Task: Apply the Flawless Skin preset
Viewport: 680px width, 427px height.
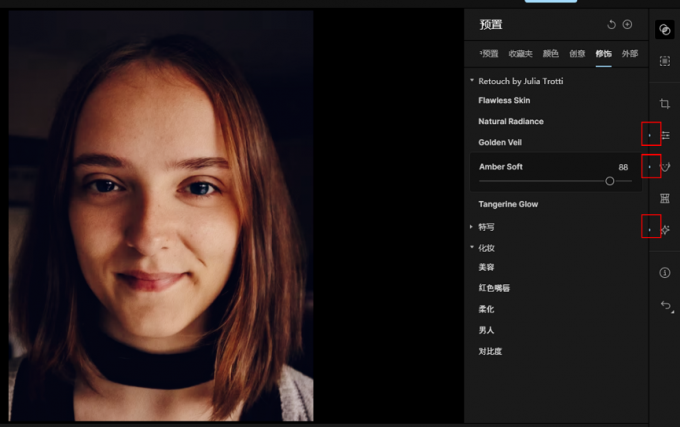Action: (504, 100)
